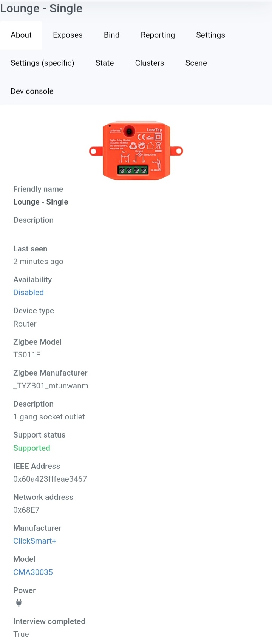Click the Supported status text
272x644 pixels.
coord(31,448)
